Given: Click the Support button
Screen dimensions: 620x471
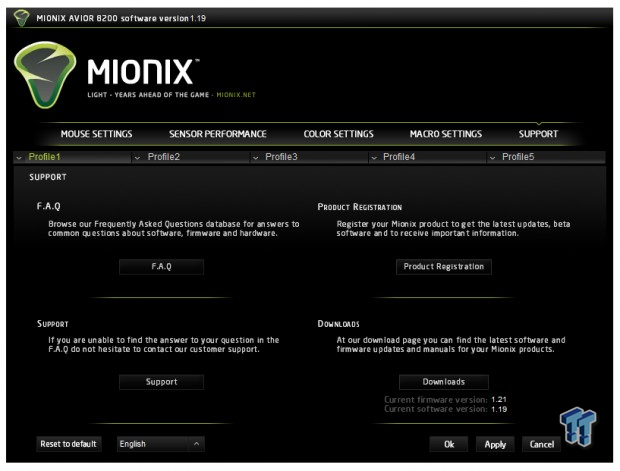Looking at the screenshot, I should click(x=161, y=382).
